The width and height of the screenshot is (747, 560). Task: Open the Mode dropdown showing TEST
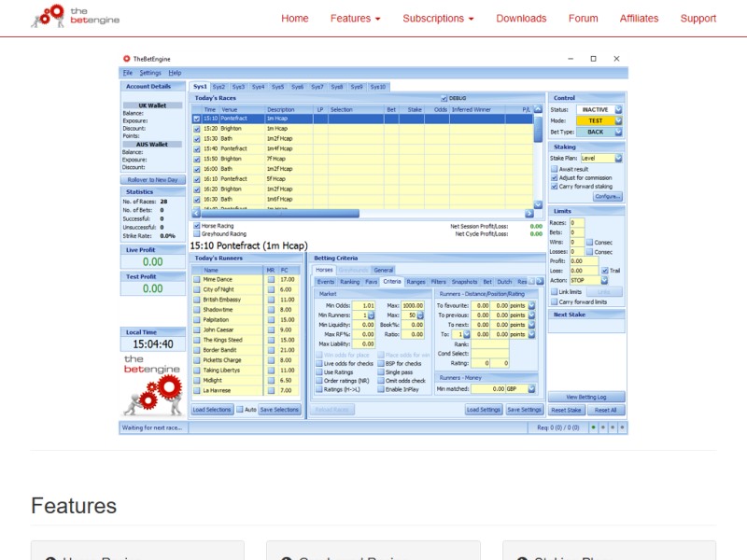point(618,120)
